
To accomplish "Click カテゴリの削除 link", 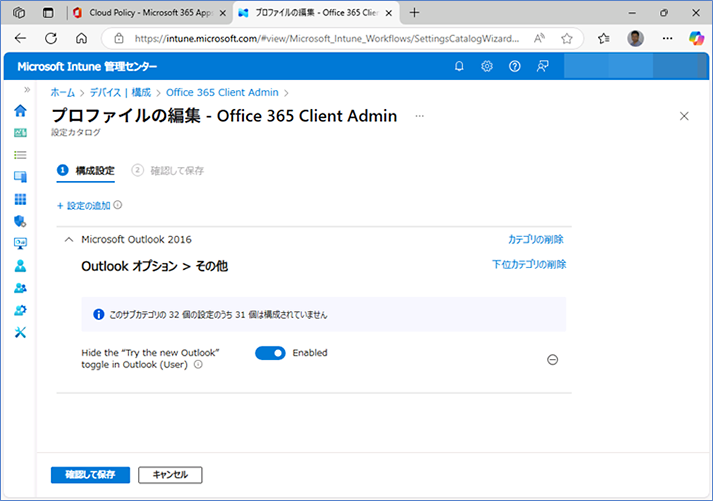I will 536,240.
